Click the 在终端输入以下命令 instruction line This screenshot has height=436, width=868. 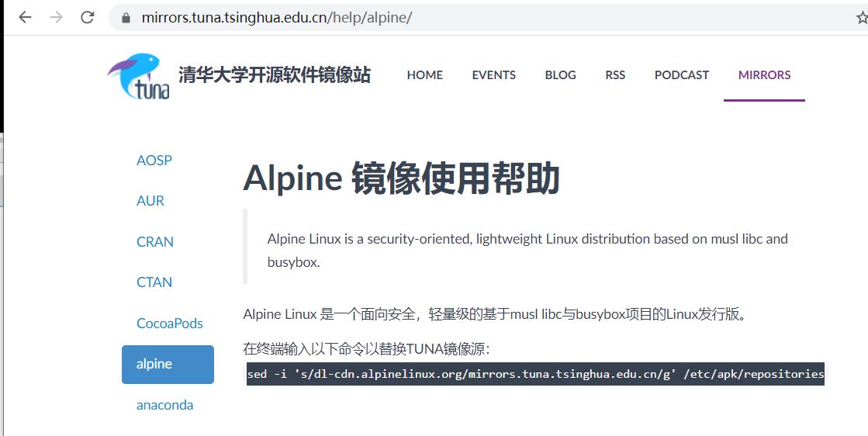[367, 349]
